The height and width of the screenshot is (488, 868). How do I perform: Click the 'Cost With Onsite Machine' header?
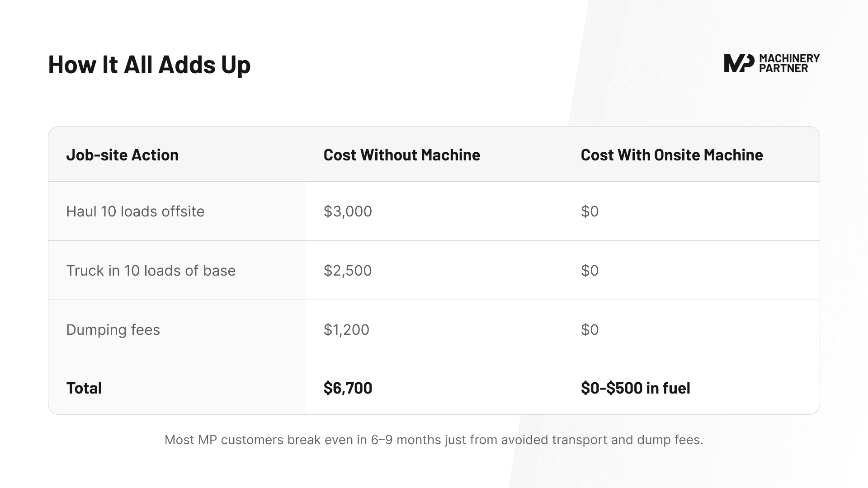[671, 155]
